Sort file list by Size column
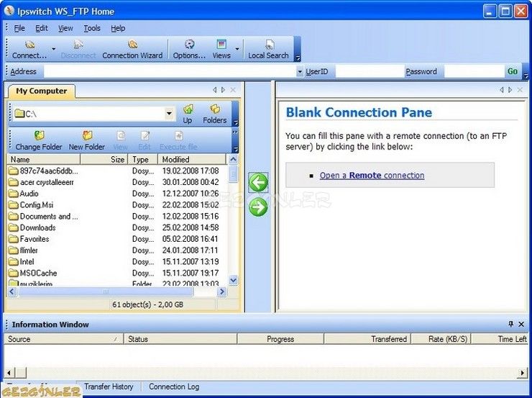The image size is (532, 398). tap(104, 159)
